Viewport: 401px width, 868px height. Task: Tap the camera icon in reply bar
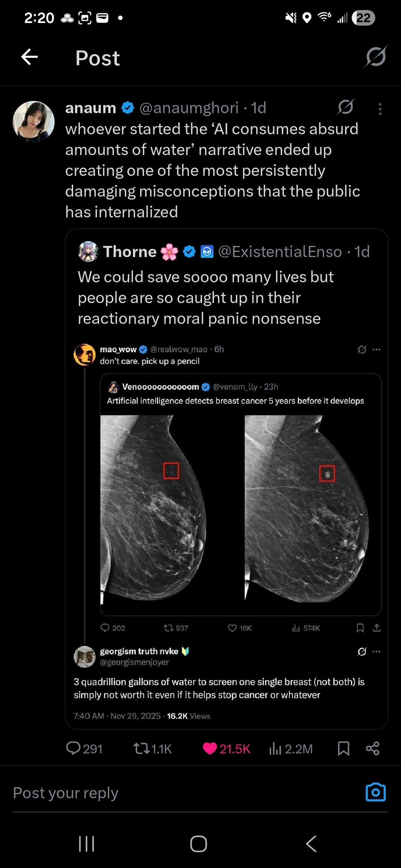(375, 792)
